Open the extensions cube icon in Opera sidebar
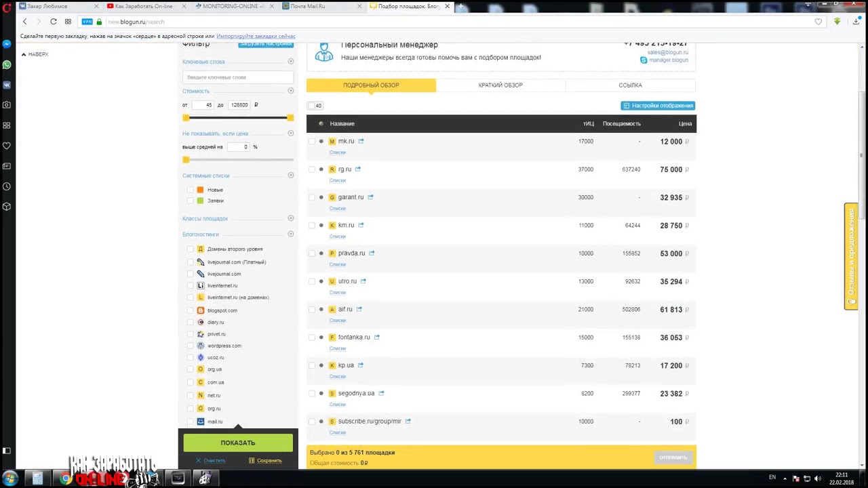868x488 pixels. pyautogui.click(x=7, y=207)
